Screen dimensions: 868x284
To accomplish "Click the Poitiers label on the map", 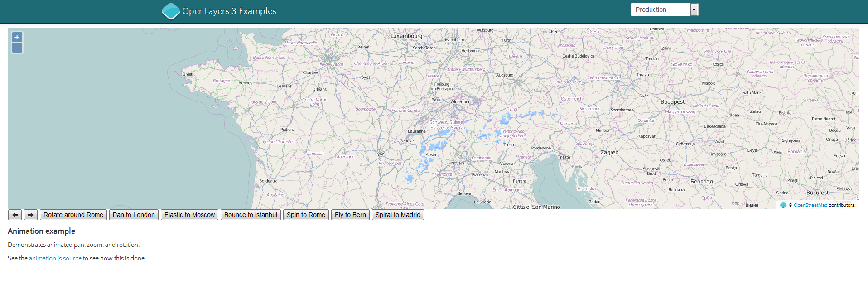I will [287, 130].
